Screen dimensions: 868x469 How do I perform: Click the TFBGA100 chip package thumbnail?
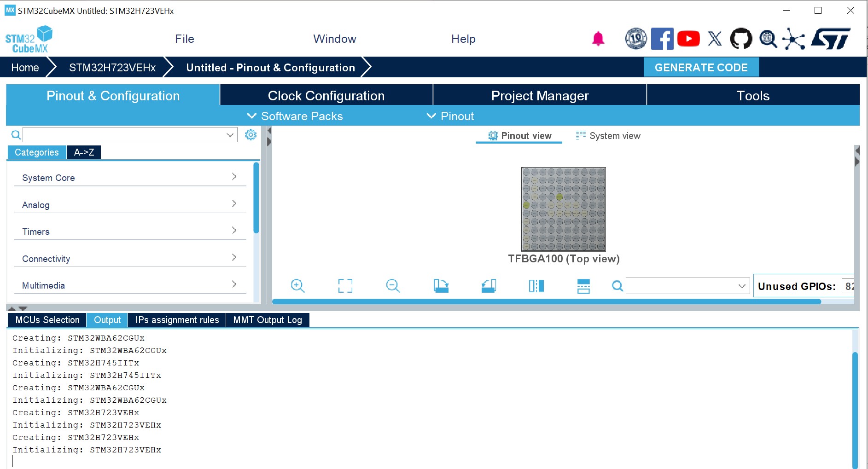click(563, 209)
